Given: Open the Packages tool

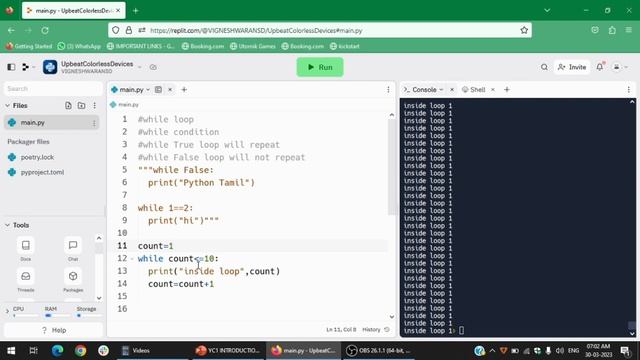Looking at the screenshot, I should (73, 280).
